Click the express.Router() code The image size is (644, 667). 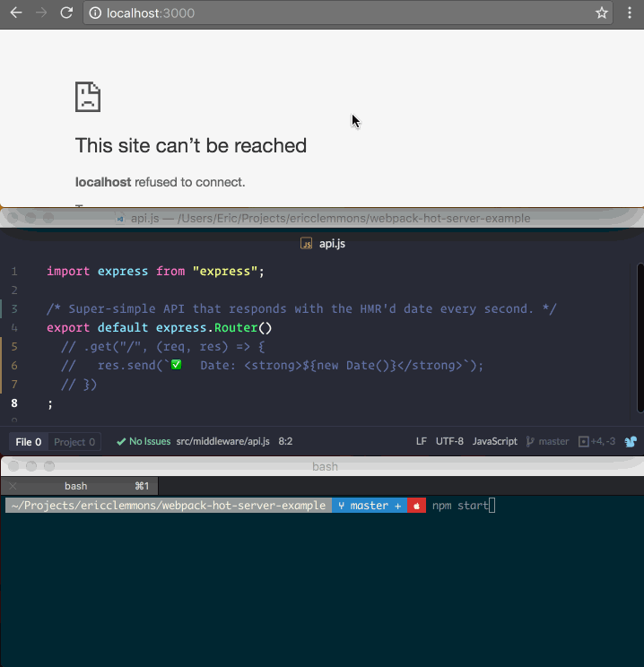[x=213, y=328]
